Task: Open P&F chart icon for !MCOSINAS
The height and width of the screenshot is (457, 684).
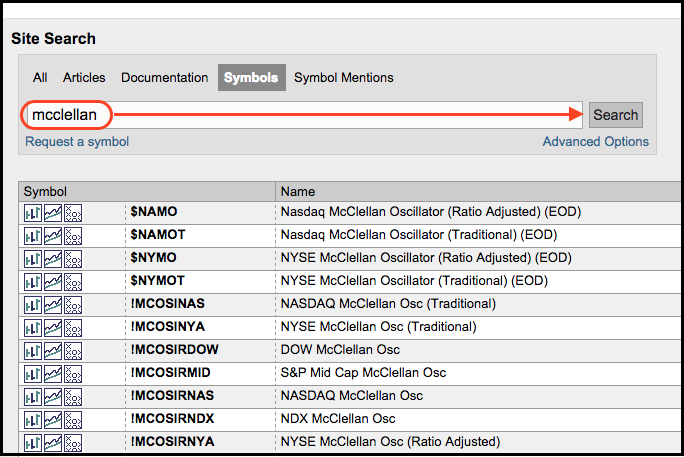Action: pyautogui.click(x=73, y=305)
